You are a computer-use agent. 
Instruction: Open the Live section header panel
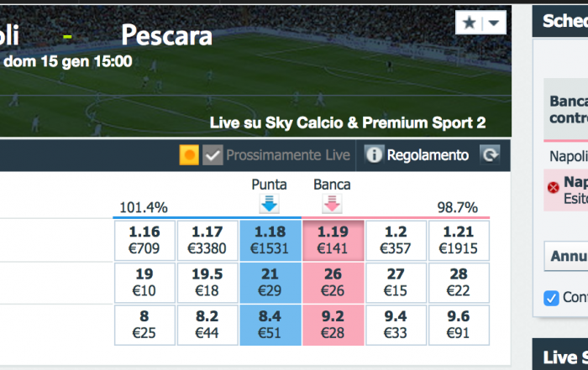(560, 354)
